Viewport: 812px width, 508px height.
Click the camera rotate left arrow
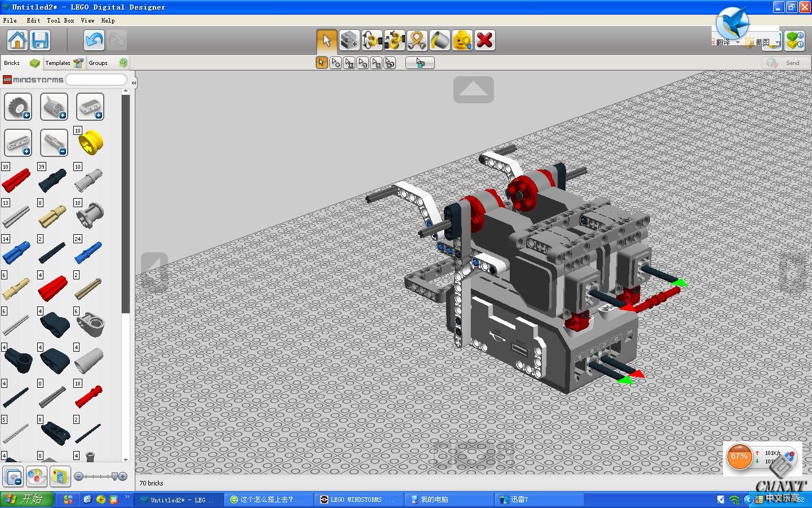pyautogui.click(x=155, y=271)
